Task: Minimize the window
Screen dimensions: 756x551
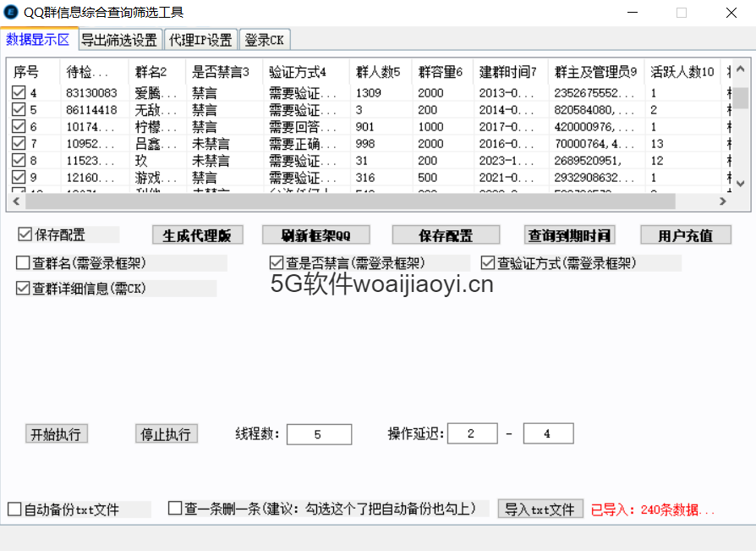Action: tap(633, 13)
